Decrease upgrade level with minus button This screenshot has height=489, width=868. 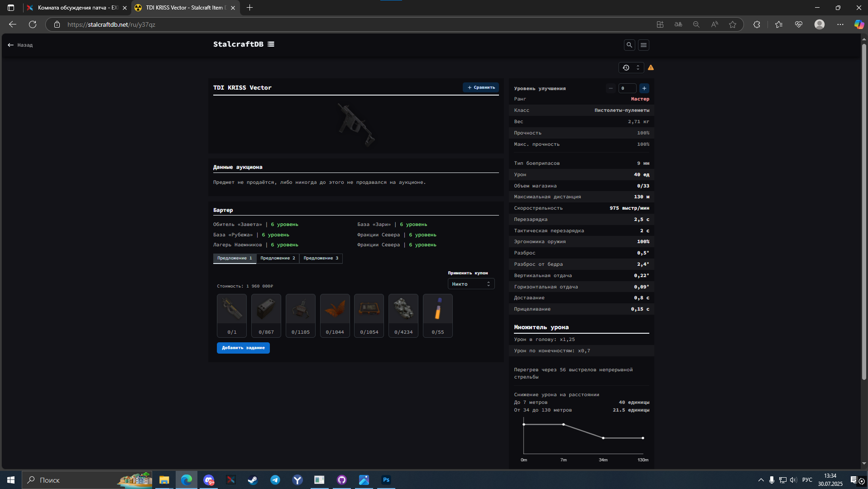tap(610, 88)
